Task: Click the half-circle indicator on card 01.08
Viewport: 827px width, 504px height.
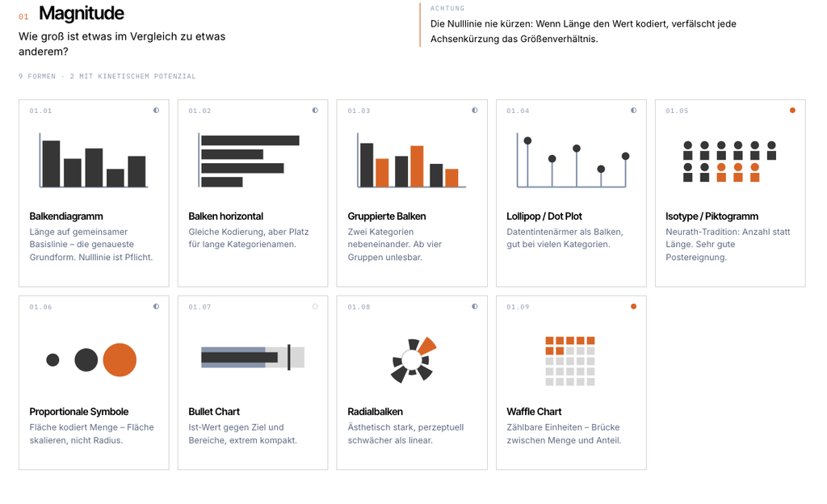Action: 475,306
